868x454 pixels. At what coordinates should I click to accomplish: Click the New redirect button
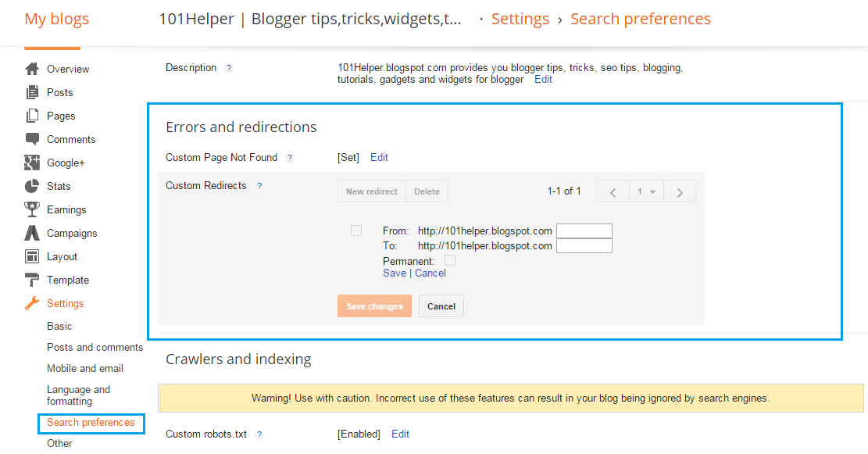coord(371,191)
